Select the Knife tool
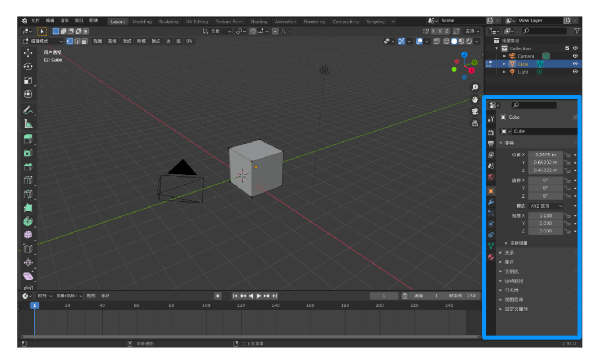Image resolution: width=600 pixels, height=364 pixels. 28,194
